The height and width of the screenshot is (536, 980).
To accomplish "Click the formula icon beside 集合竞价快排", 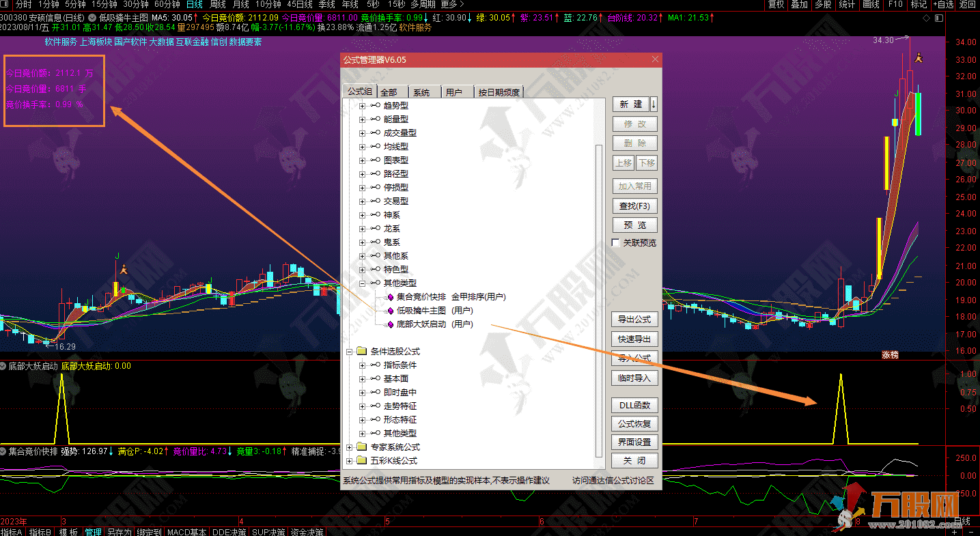I will click(x=390, y=297).
